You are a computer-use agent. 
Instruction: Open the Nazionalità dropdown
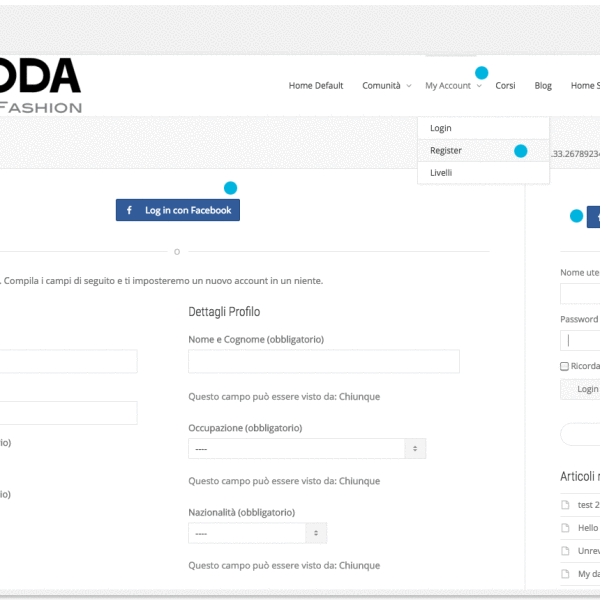point(257,533)
